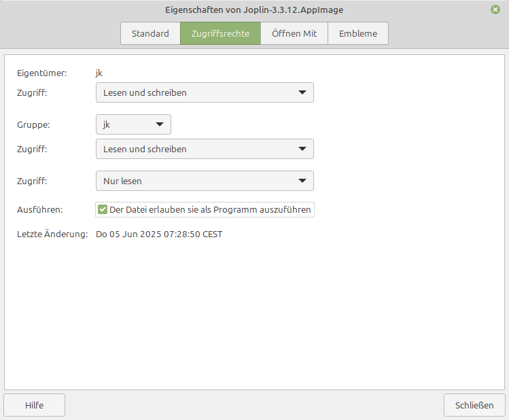Switch to the Standard tab
The image size is (509, 420).
point(150,33)
